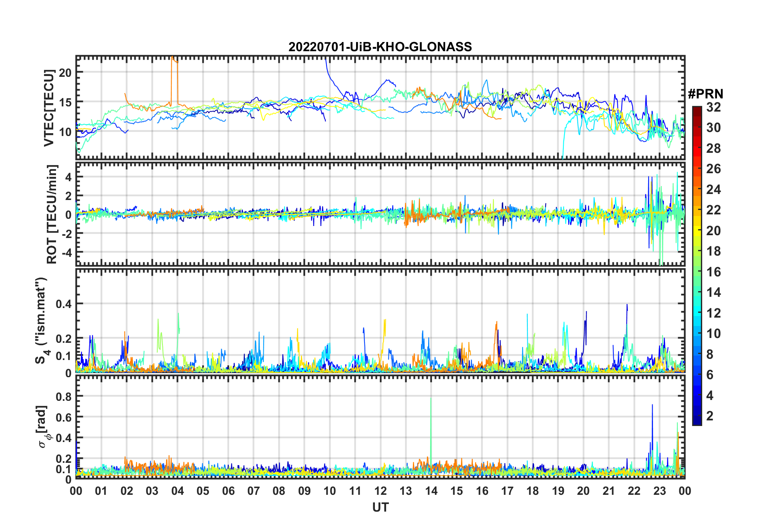The height and width of the screenshot is (532, 761).
Task: Click sigma-phi axis tick label 0.6
Action: [x=64, y=417]
